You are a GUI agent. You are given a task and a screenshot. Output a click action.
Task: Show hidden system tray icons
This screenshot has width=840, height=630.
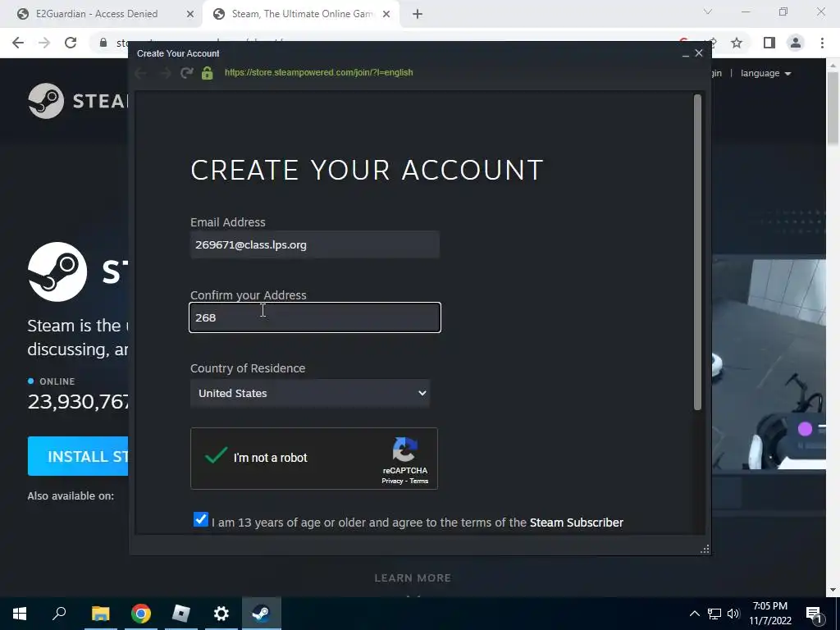[694, 614]
